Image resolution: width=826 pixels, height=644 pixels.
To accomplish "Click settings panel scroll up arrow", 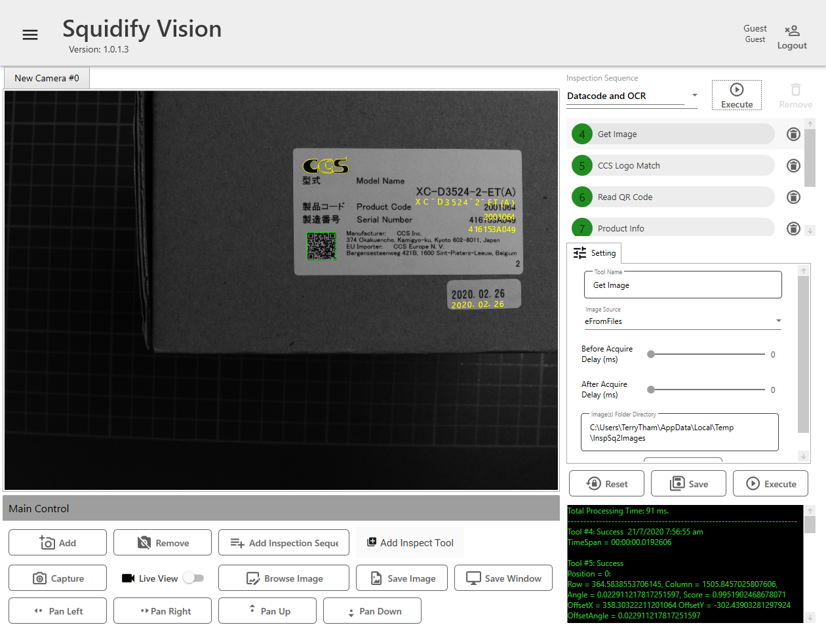I will pyautogui.click(x=804, y=270).
